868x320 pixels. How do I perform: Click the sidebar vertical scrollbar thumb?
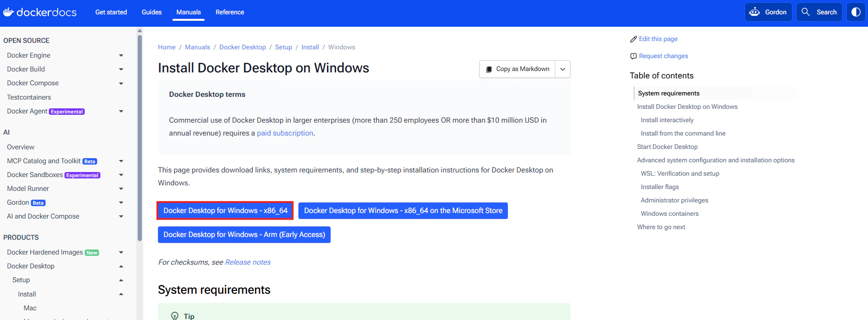tap(140, 137)
